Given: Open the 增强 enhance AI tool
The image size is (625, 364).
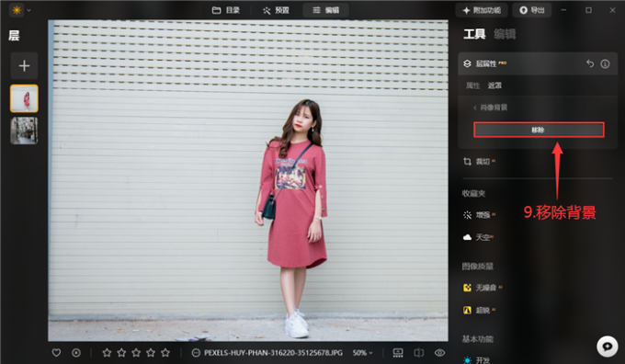Looking at the screenshot, I should (480, 215).
